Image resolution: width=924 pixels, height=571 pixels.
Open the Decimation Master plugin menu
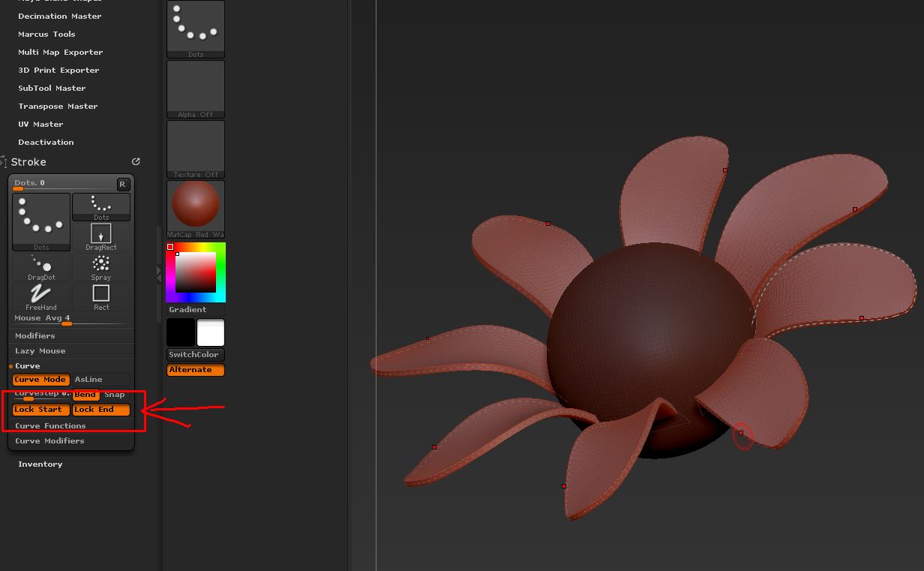tap(59, 16)
